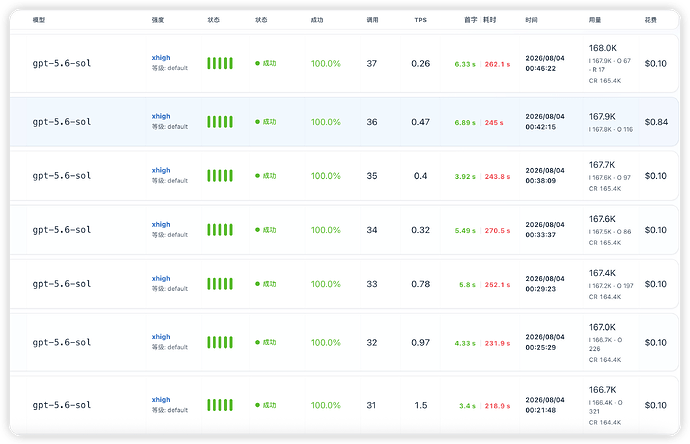This screenshot has height=444, width=690.
Task: Click the 成功 status badge in the 34-call row
Action: [266, 230]
